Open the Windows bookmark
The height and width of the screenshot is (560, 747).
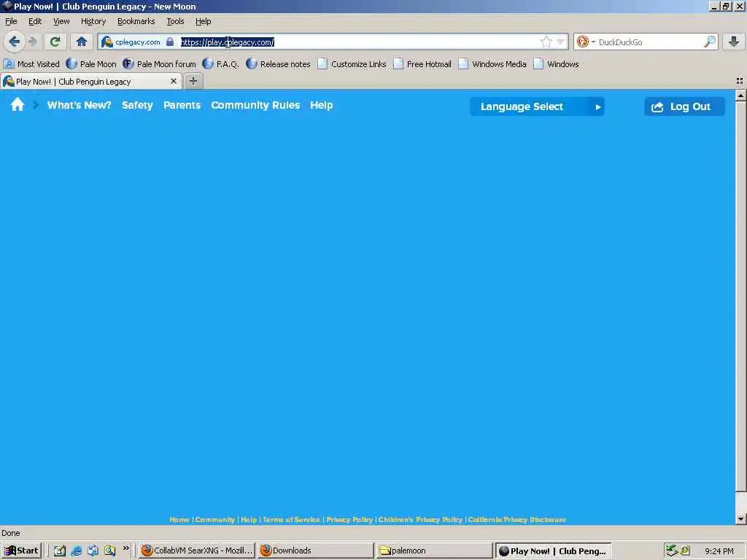click(x=557, y=64)
